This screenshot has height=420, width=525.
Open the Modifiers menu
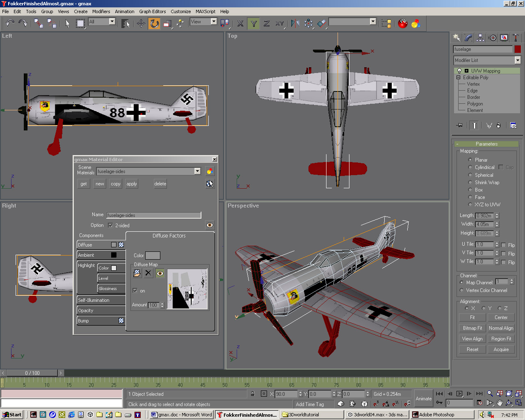click(101, 11)
